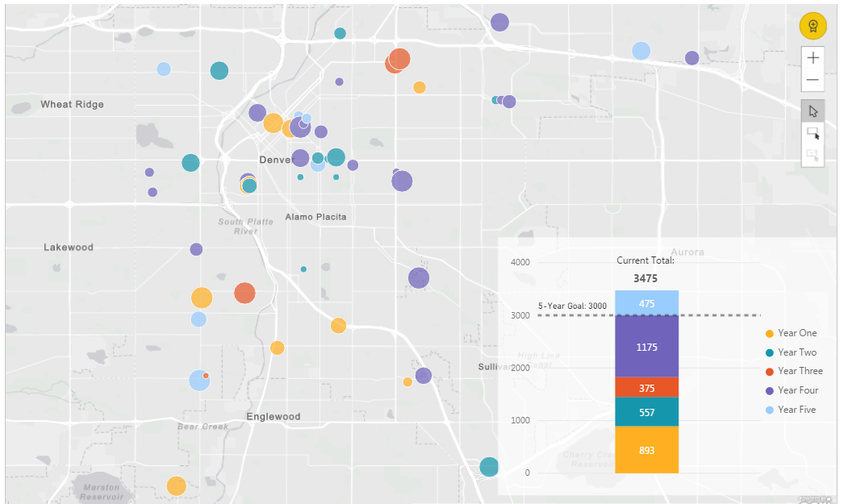Zoom out of the map with minus

812,80
